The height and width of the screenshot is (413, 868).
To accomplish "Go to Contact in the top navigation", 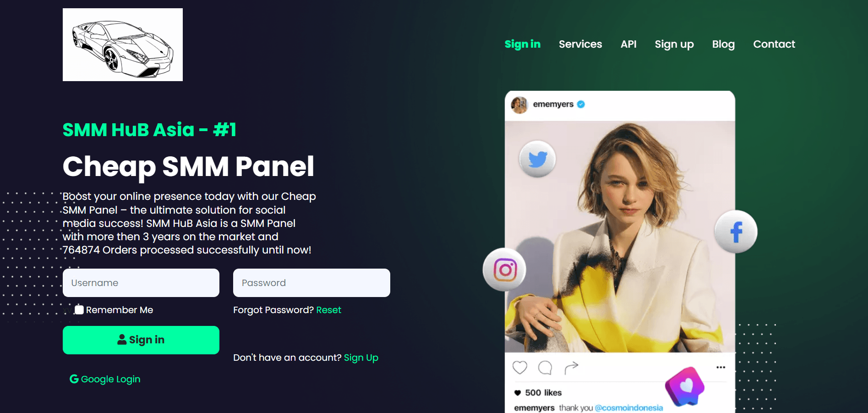I will [x=774, y=44].
